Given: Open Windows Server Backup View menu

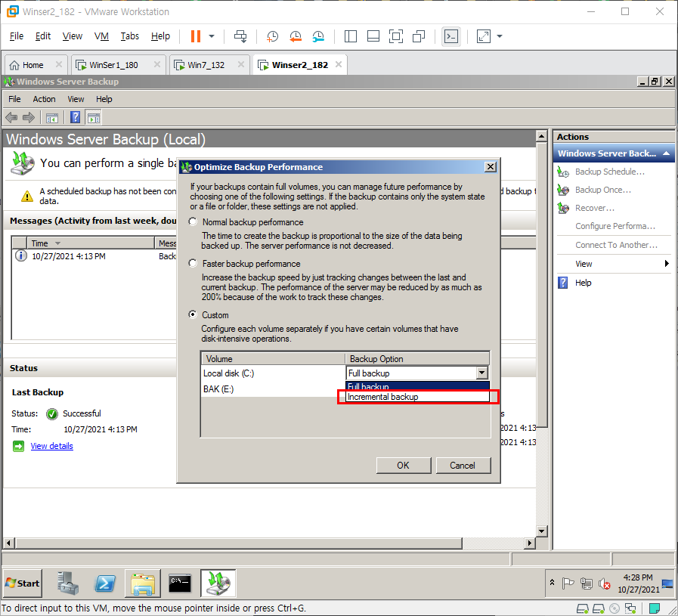Looking at the screenshot, I should pyautogui.click(x=76, y=99).
